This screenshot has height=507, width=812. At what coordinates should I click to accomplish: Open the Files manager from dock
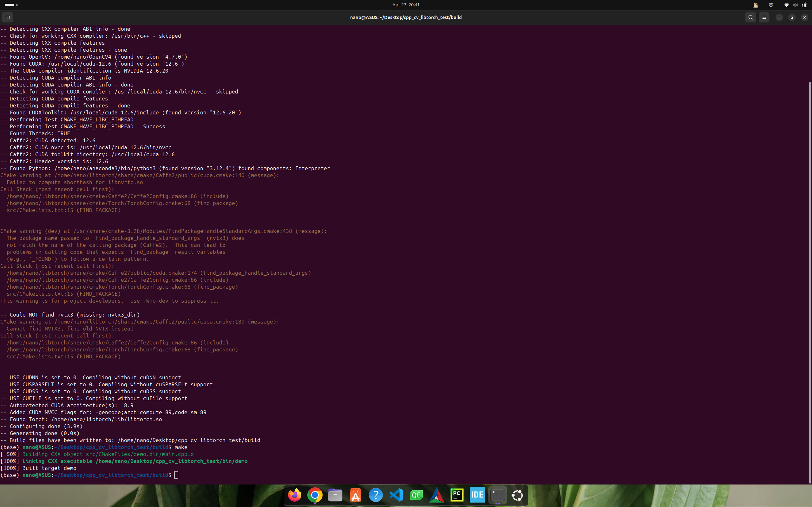[335, 495]
